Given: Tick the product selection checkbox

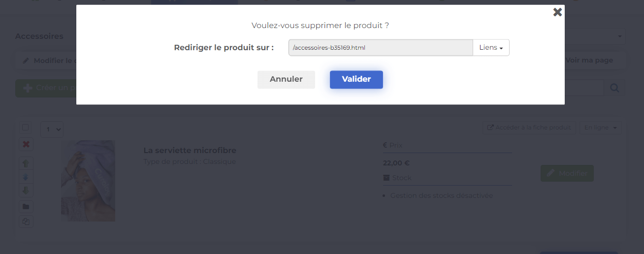Looking at the screenshot, I should [26, 127].
